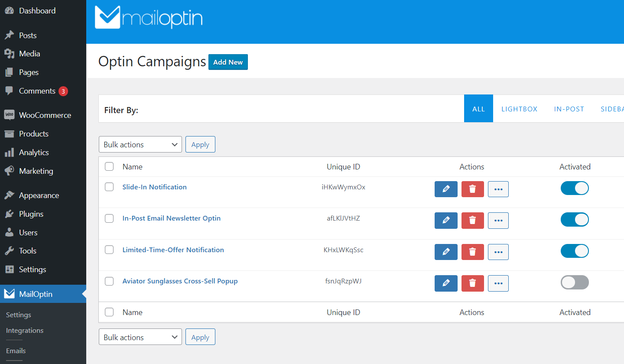
Task: Filter campaigns by LIGHTBOX
Action: coord(519,109)
